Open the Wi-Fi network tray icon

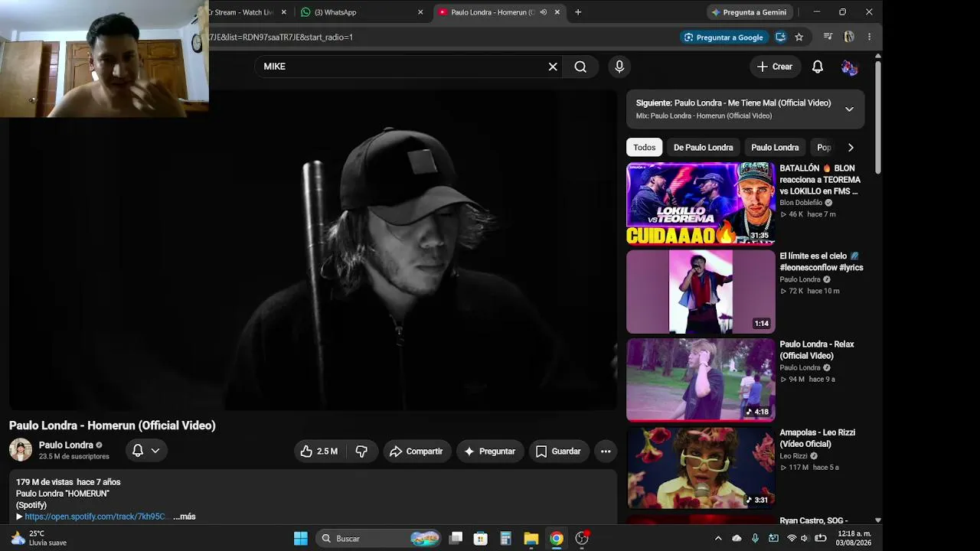point(792,539)
